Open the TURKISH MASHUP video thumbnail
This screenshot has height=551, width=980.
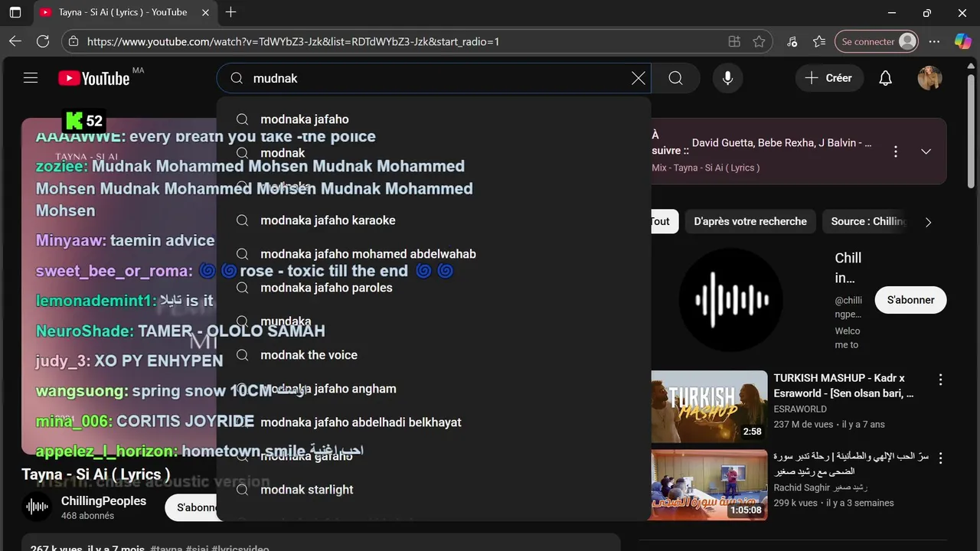pyautogui.click(x=709, y=406)
